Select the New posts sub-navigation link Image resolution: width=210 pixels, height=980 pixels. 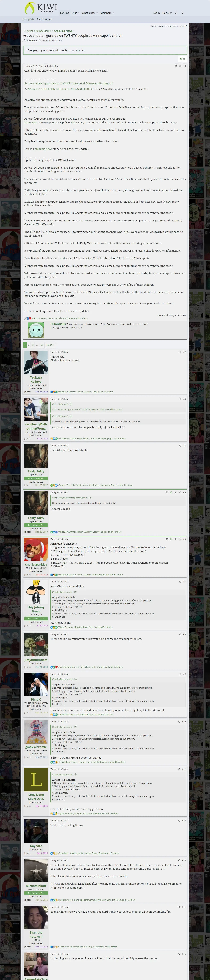[28, 19]
